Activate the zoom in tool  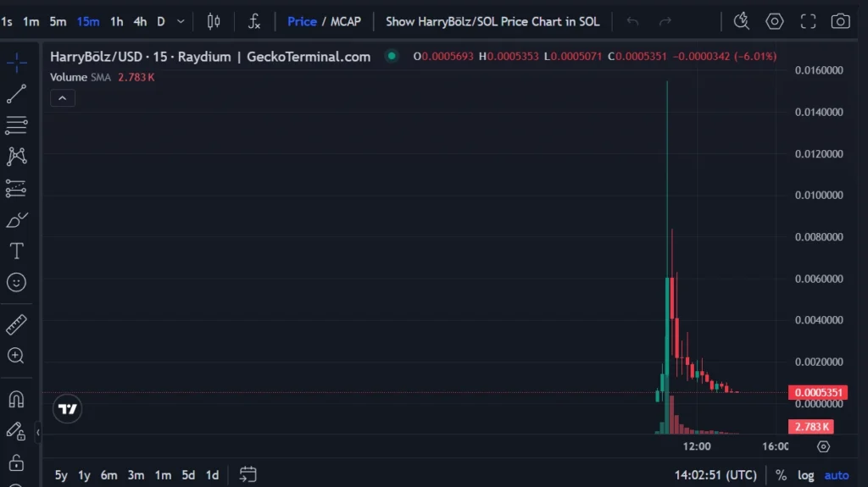[17, 356]
